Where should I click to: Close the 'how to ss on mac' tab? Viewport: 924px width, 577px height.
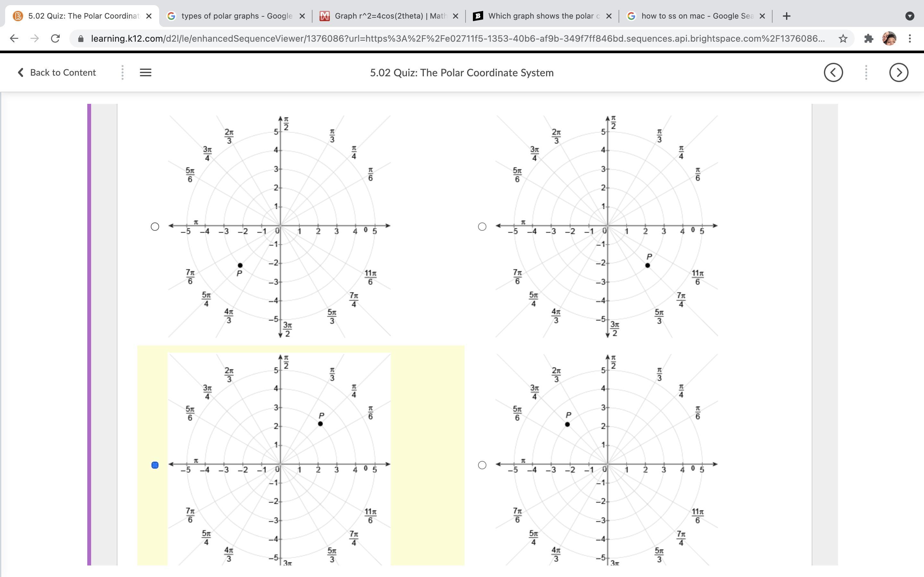point(762,16)
